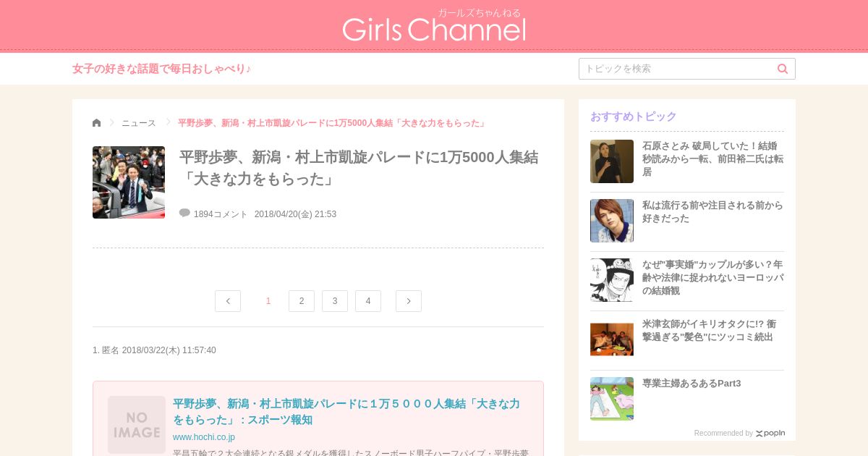Open the 石原さとみ topic thumbnail
Image resolution: width=868 pixels, height=456 pixels.
pyautogui.click(x=612, y=161)
